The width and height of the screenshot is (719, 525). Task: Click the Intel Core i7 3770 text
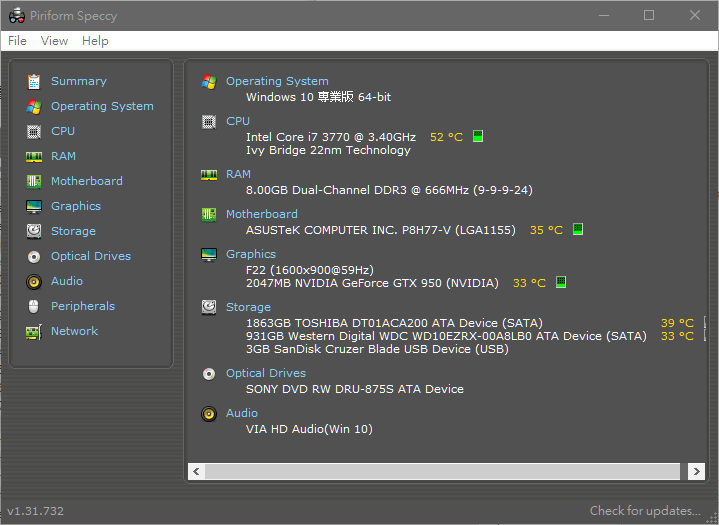pyautogui.click(x=331, y=137)
